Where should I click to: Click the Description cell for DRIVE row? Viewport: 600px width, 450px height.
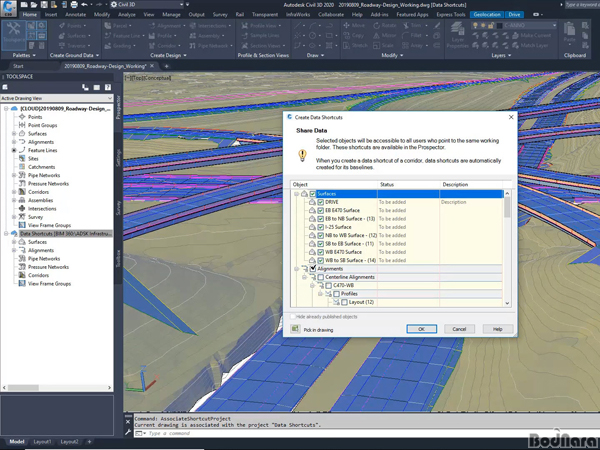click(x=471, y=202)
